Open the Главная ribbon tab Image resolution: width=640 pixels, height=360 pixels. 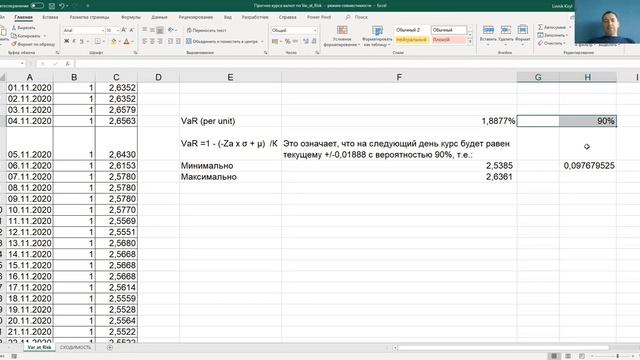(x=23, y=17)
